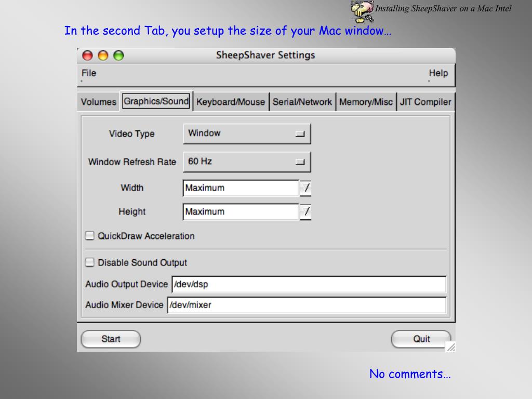Click the Start button

111,339
